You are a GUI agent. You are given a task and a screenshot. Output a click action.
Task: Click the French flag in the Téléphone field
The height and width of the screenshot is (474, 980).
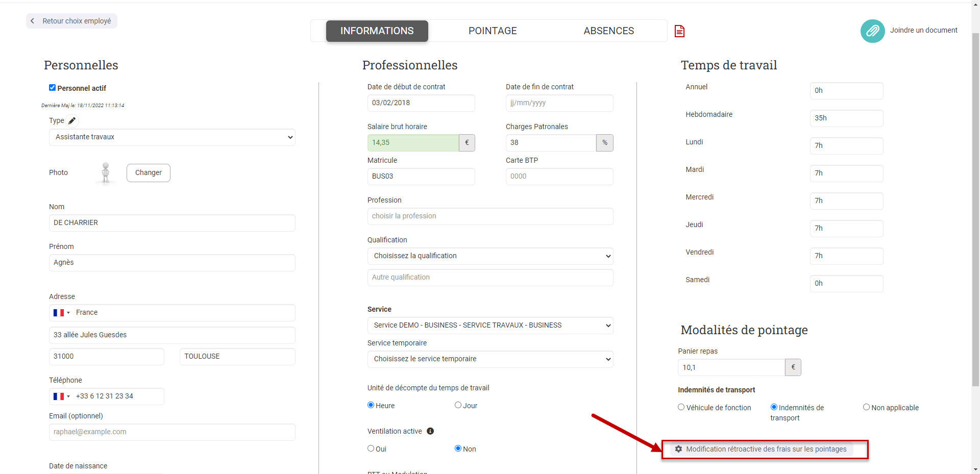(x=59, y=396)
